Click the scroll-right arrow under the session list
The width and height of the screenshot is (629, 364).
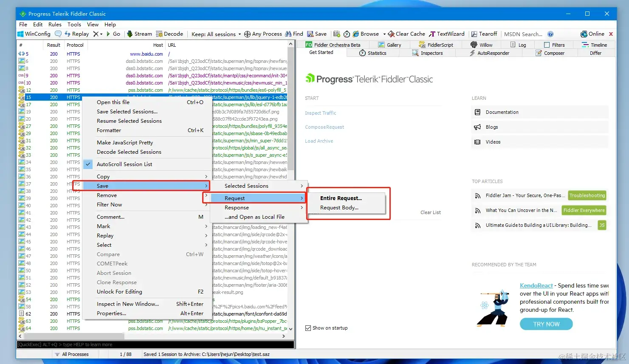coord(284,336)
